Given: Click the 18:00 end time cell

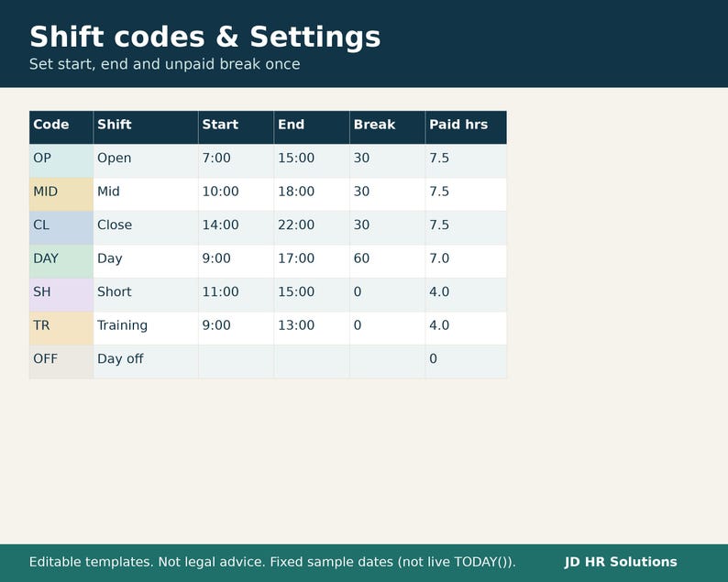Looking at the screenshot, I should point(312,194).
